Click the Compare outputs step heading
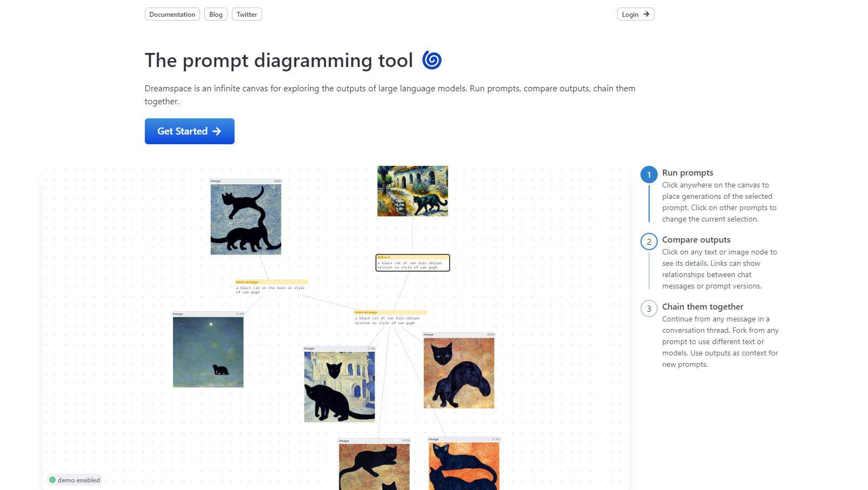Screen dimensions: 868x490 [696, 240]
